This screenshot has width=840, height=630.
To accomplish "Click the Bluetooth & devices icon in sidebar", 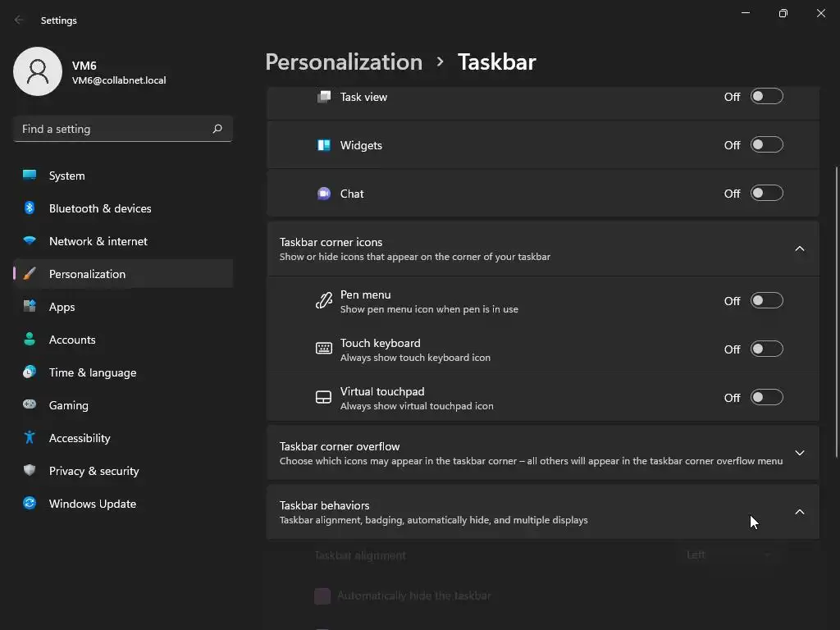I will [30, 208].
